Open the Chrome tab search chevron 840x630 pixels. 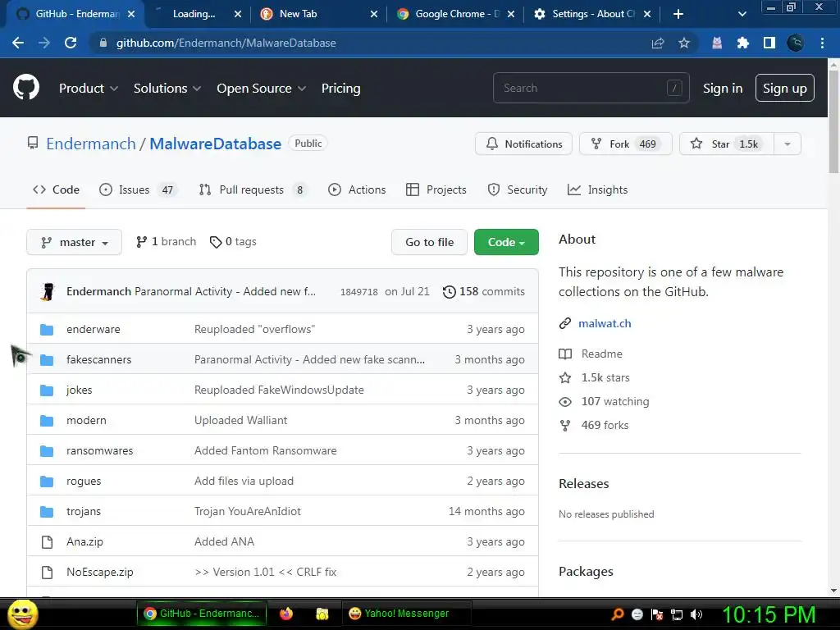coord(742,14)
